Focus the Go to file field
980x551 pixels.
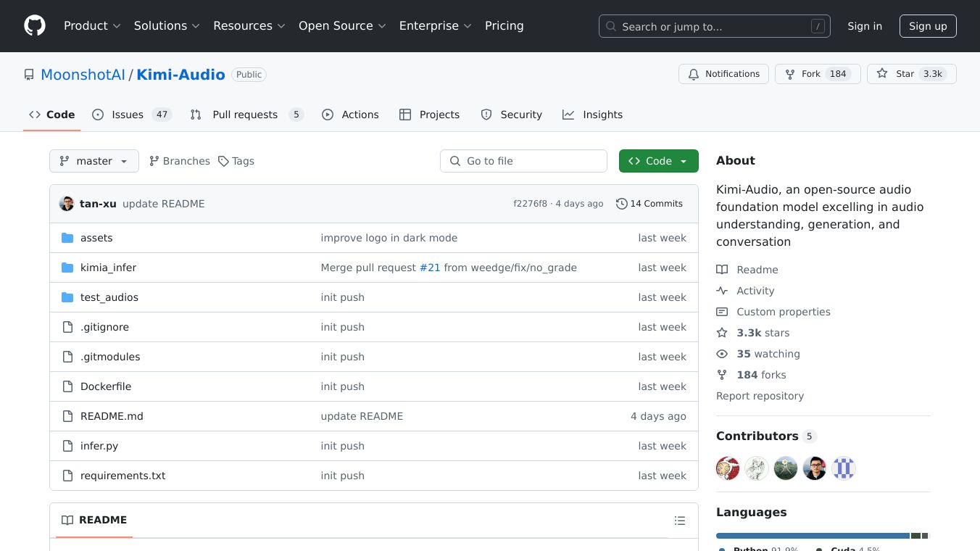[523, 161]
